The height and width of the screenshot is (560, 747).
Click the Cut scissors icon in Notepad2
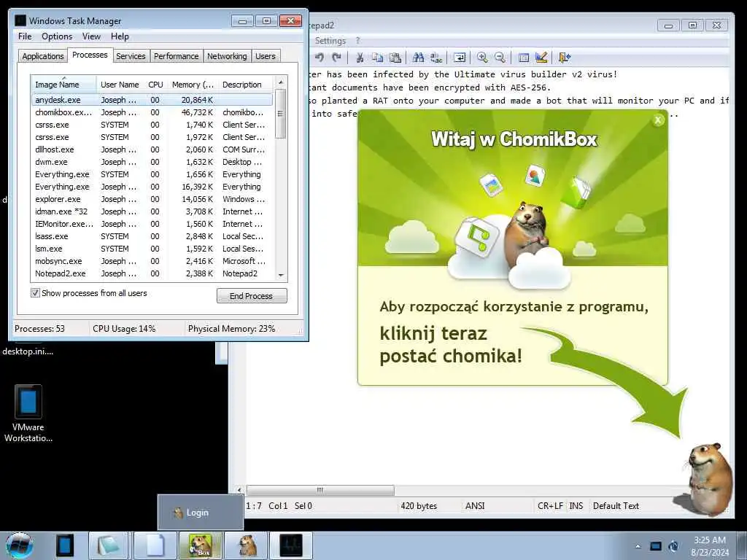point(360,58)
